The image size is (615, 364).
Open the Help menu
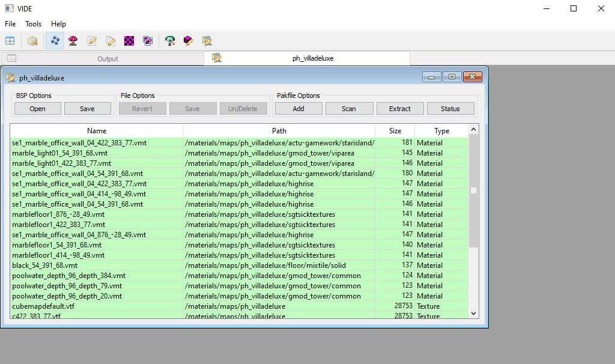[x=58, y=24]
